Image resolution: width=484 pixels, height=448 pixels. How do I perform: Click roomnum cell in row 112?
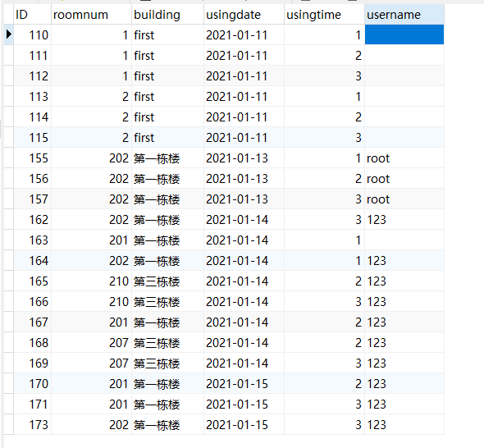(91, 76)
